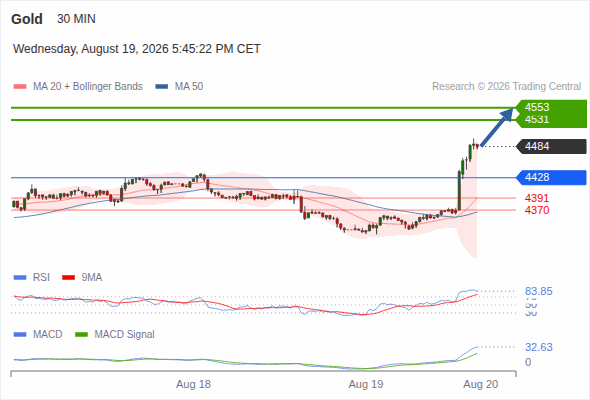Click the blue 4428 pivot price tag
Image resolution: width=590 pixels, height=400 pixels.
(x=551, y=177)
